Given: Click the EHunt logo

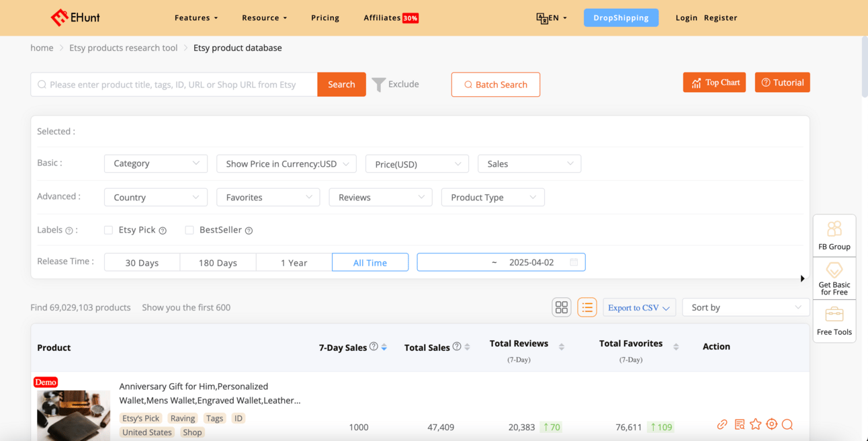Looking at the screenshot, I should coord(75,17).
